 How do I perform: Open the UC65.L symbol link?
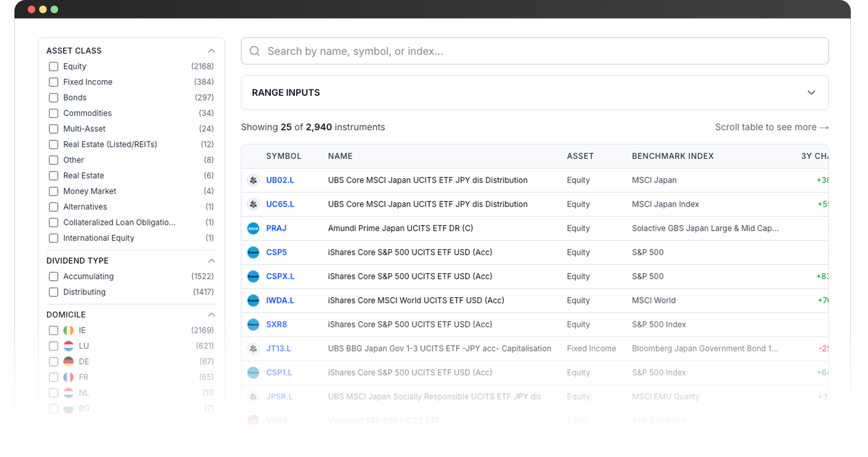click(280, 204)
